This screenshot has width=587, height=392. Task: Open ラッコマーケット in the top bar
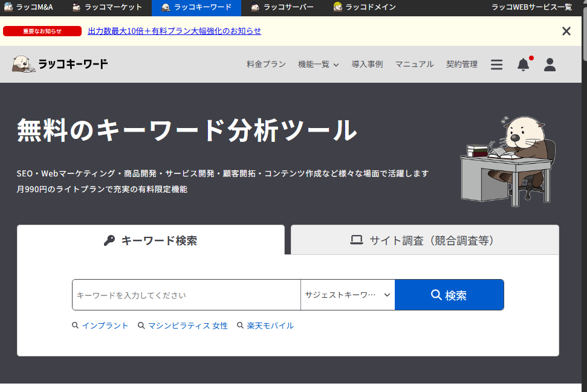point(107,7)
